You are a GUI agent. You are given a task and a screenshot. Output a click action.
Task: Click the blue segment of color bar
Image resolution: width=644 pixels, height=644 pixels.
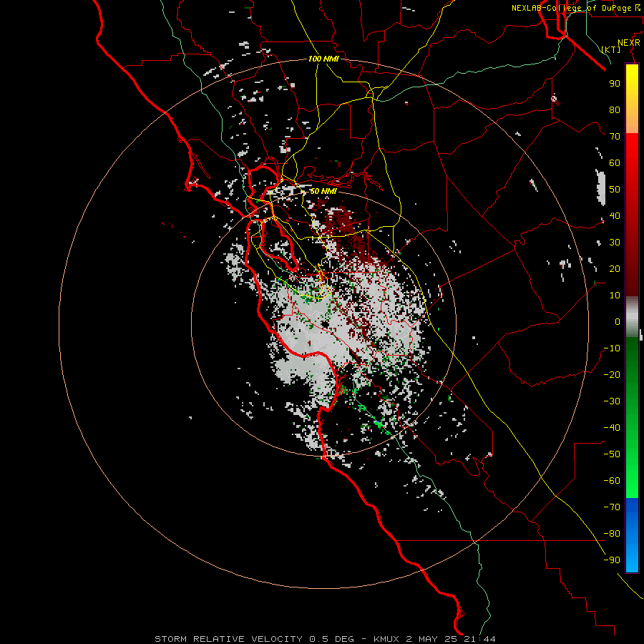pyautogui.click(x=632, y=535)
